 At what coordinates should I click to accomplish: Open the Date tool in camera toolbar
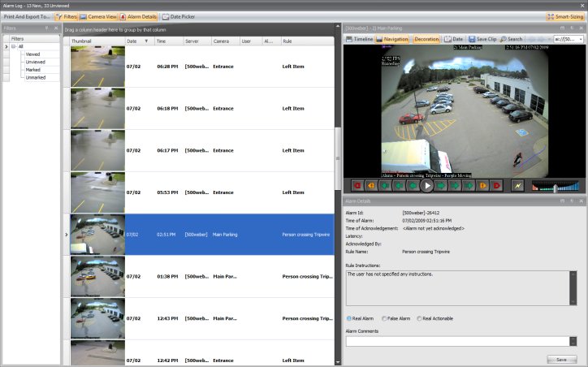[x=453, y=39]
